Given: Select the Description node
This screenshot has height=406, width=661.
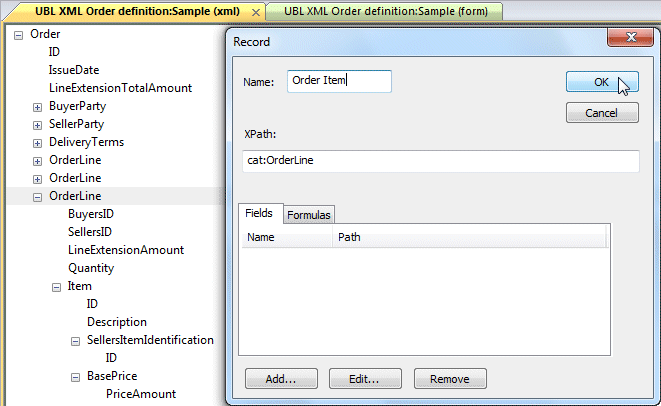Looking at the screenshot, I should 117,322.
